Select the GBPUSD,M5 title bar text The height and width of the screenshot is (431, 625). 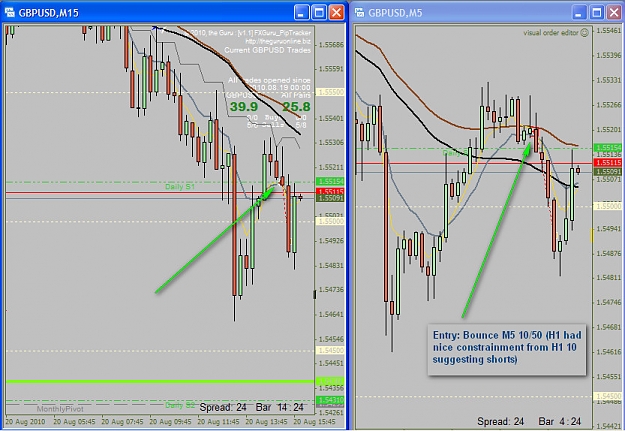(x=395, y=13)
